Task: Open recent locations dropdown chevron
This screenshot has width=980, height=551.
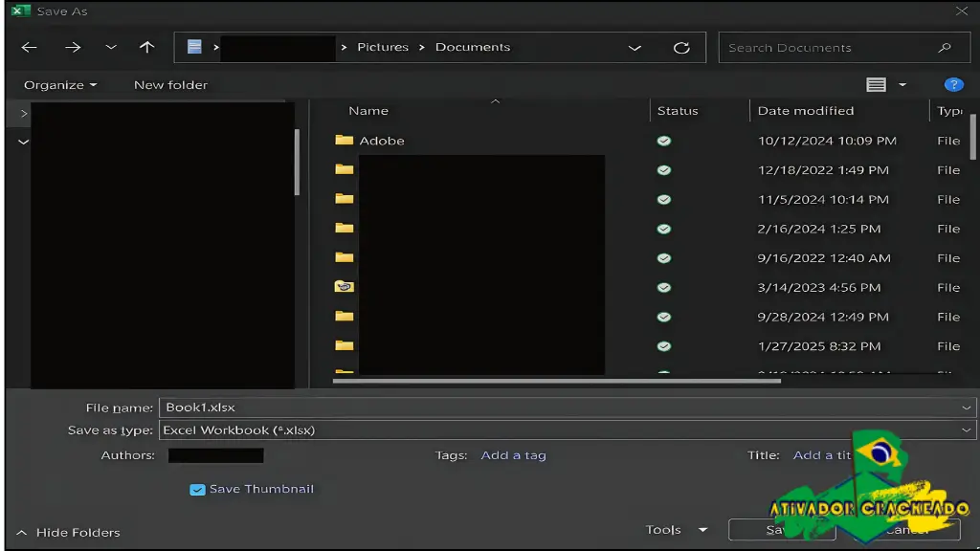Action: click(x=111, y=48)
